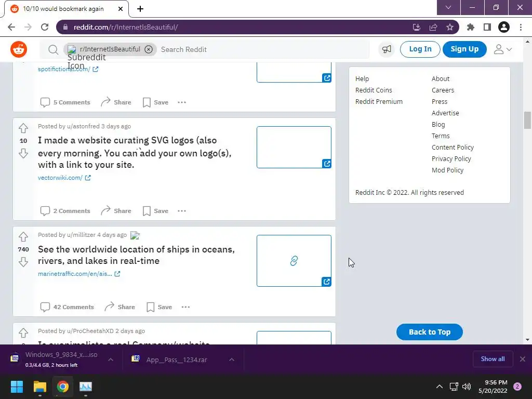Viewport: 532px width, 399px height.
Task: Share the spotifictional post
Action: pos(116,102)
